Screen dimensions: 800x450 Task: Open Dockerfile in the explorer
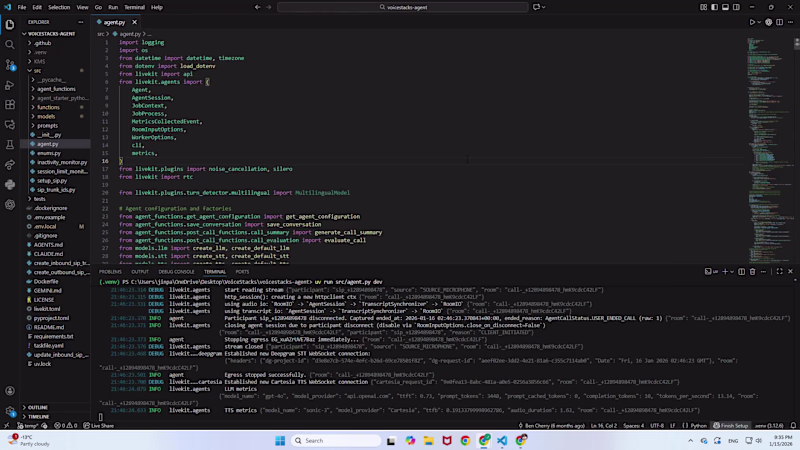[x=46, y=281]
